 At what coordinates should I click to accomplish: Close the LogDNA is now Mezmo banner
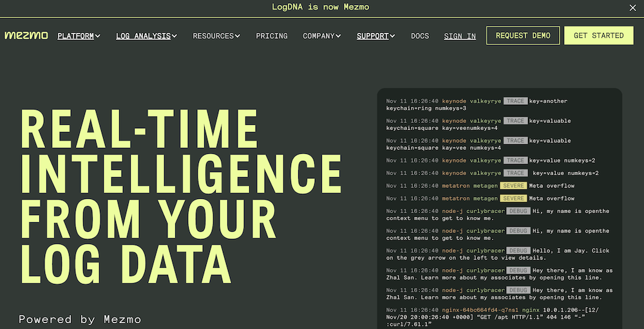pos(632,8)
